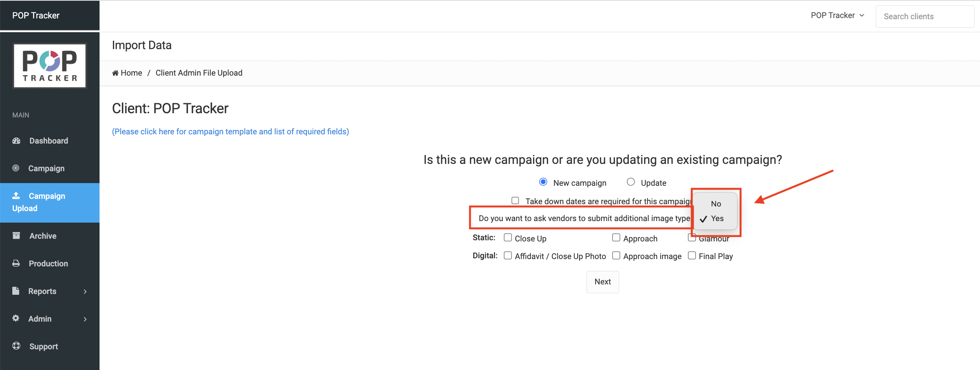
Task: Click the additional image types question label
Action: [x=584, y=218]
